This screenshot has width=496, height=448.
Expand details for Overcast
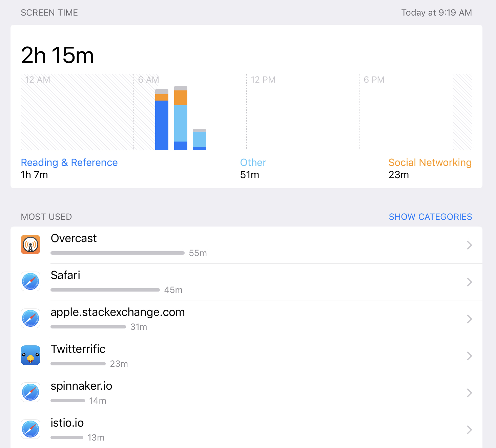point(470,245)
